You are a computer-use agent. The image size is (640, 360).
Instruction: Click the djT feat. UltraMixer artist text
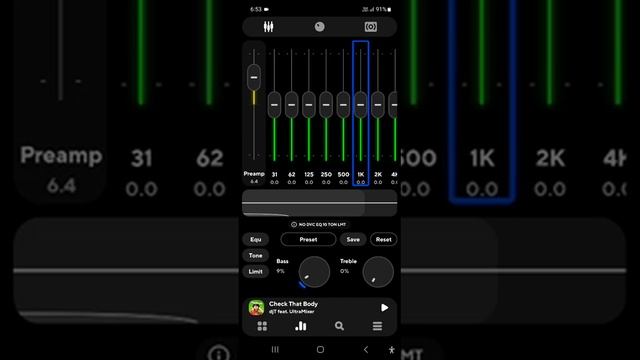click(x=291, y=311)
